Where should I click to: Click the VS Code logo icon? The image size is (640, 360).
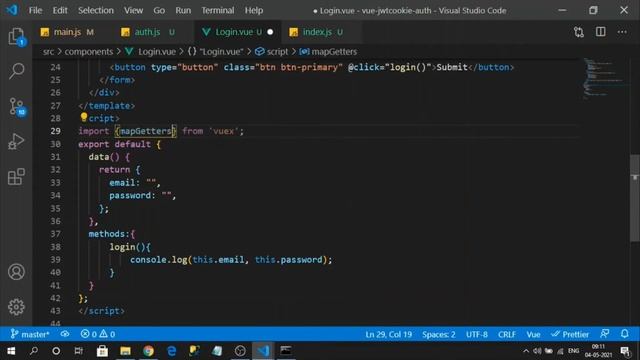pyautogui.click(x=12, y=10)
